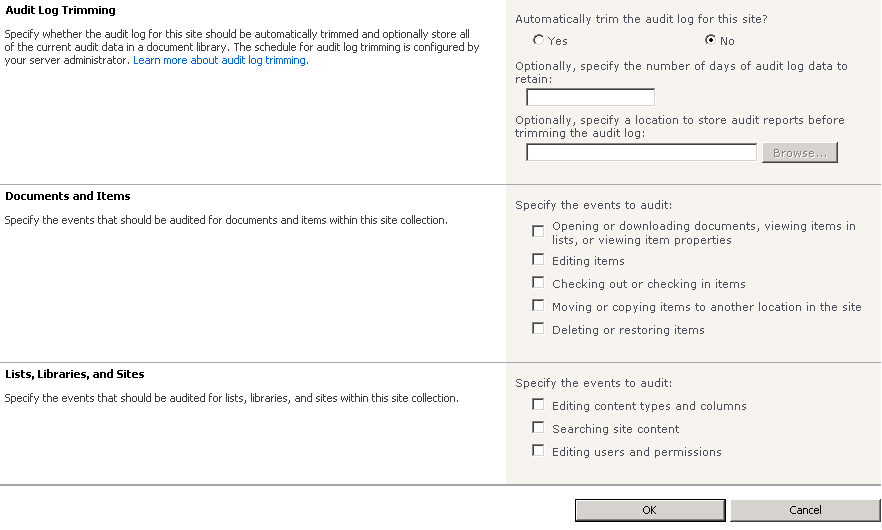
Task: Check the Editing items checkbox
Action: [538, 259]
